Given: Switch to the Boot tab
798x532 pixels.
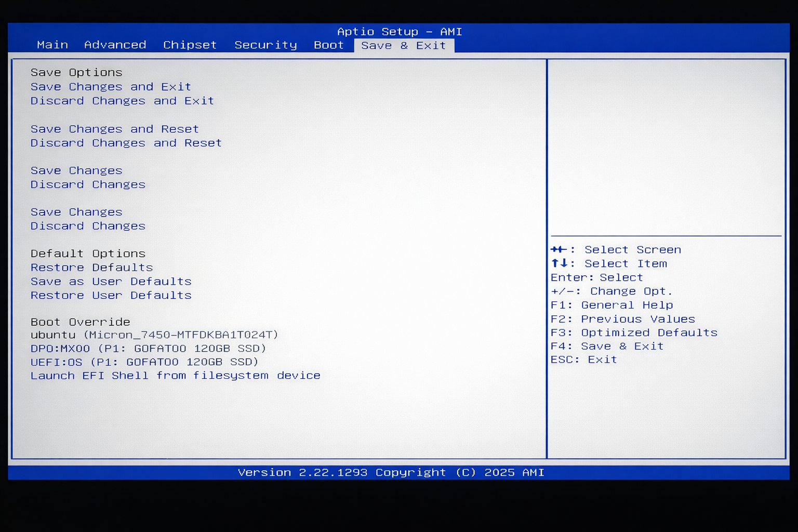Looking at the screenshot, I should pos(328,45).
